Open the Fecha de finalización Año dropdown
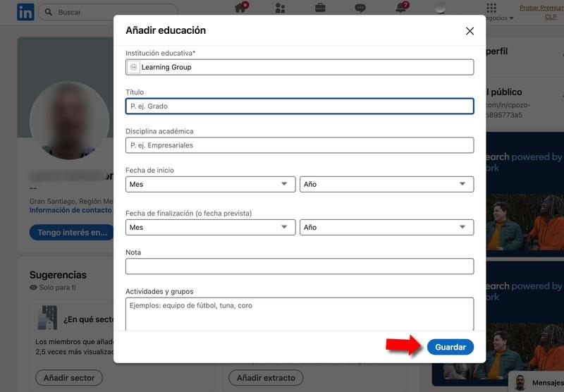 click(386, 227)
